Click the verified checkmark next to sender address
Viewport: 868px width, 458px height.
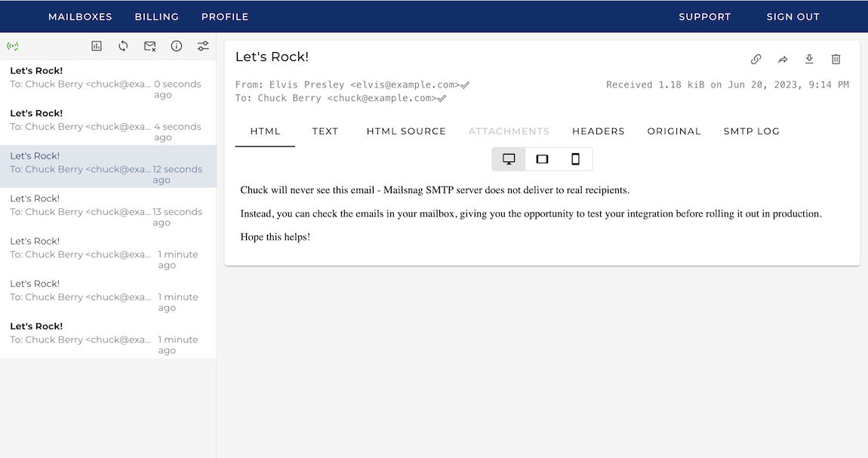pos(465,85)
